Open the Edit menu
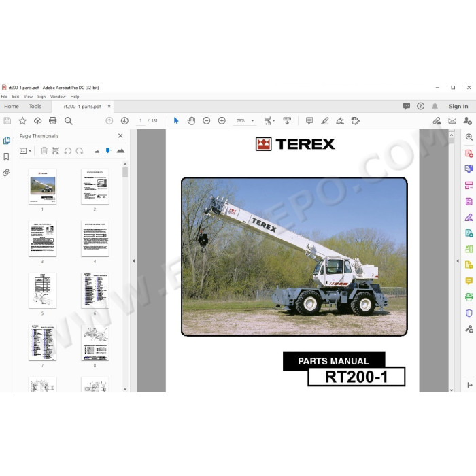The width and height of the screenshot is (476, 476). (x=16, y=97)
